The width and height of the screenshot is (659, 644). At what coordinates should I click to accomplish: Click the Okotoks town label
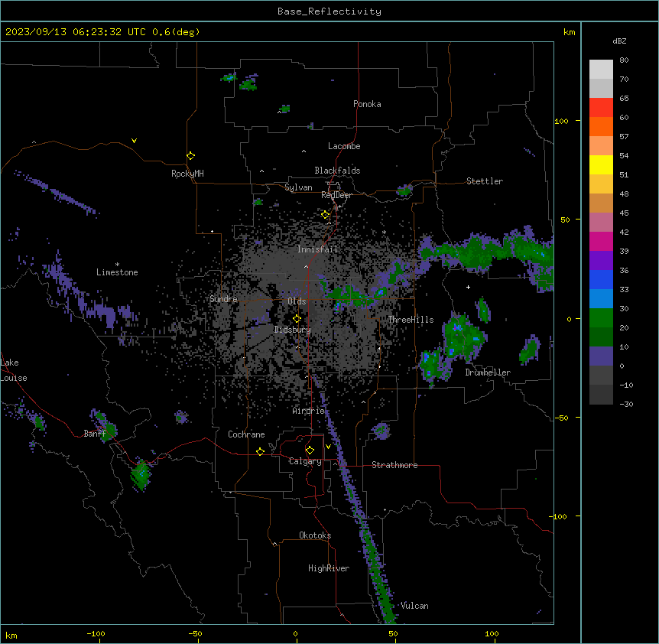coord(315,535)
